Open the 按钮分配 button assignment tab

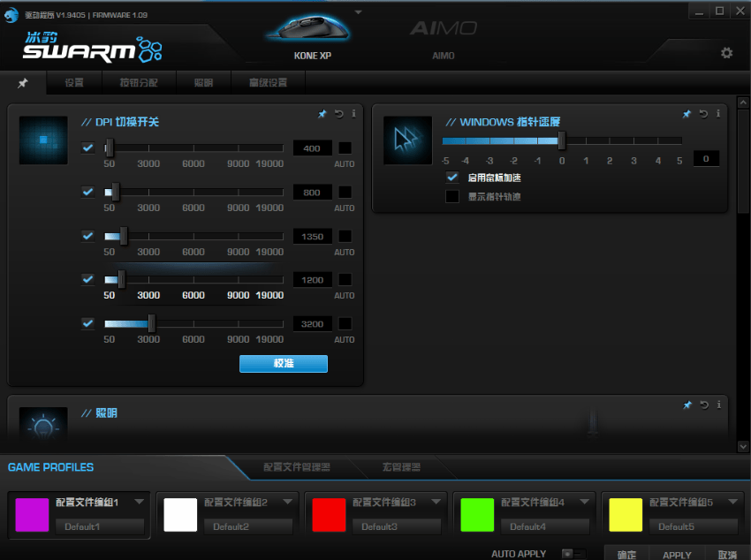[139, 82]
